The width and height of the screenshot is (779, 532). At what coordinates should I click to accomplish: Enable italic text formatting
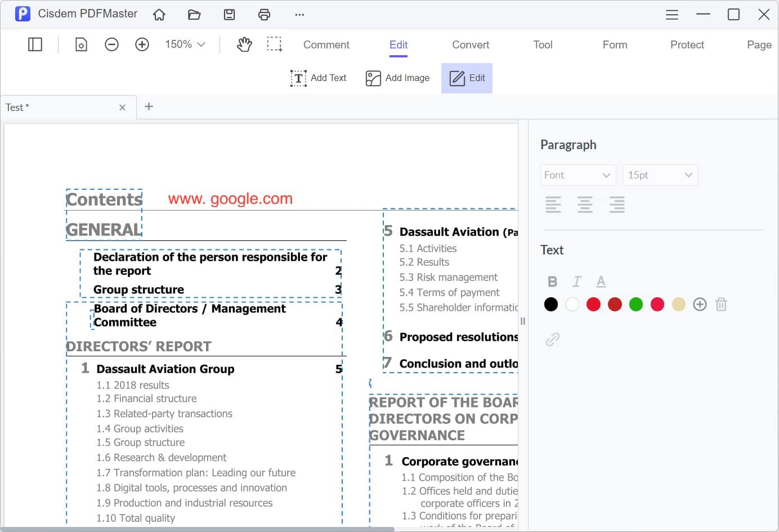(576, 281)
